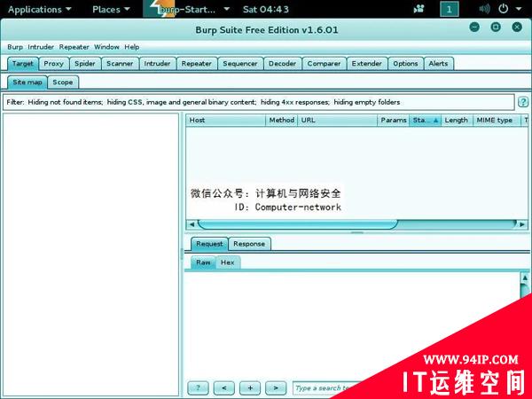
Task: Switch to the Comparer tab
Action: (x=324, y=64)
